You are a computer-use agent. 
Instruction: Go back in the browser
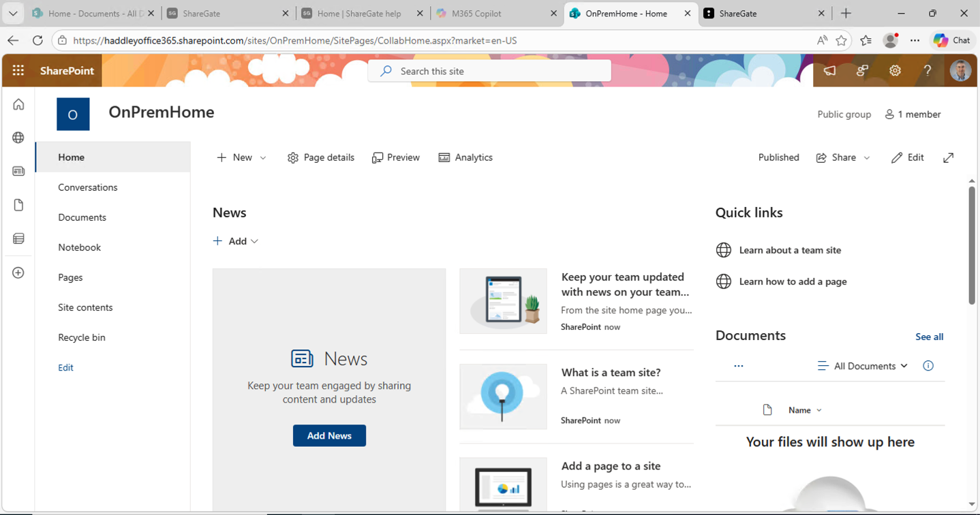click(x=13, y=40)
